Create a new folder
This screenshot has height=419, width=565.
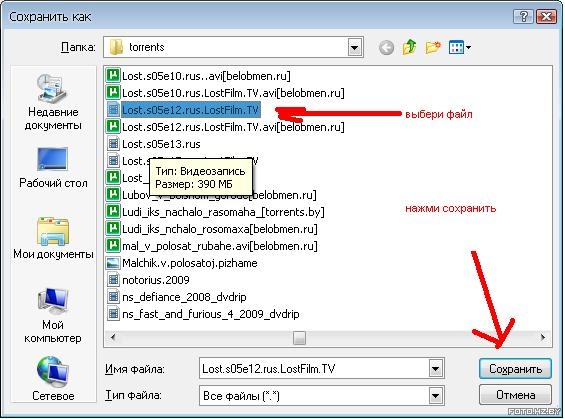[x=433, y=47]
